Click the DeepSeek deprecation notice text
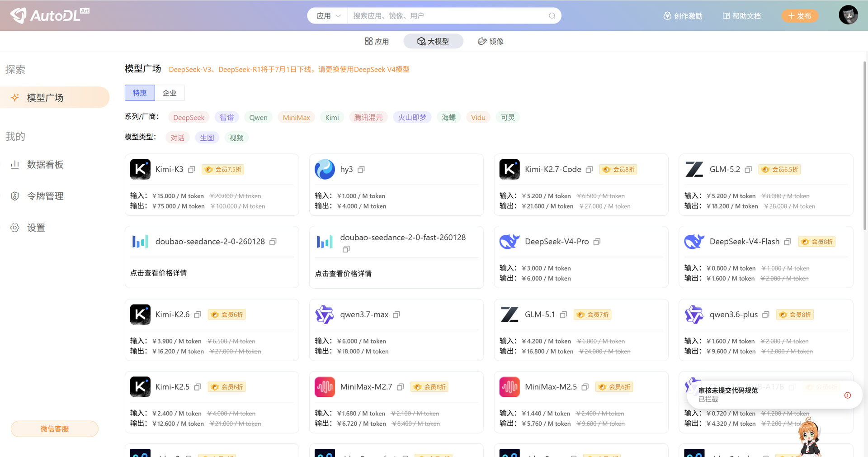 coord(289,70)
